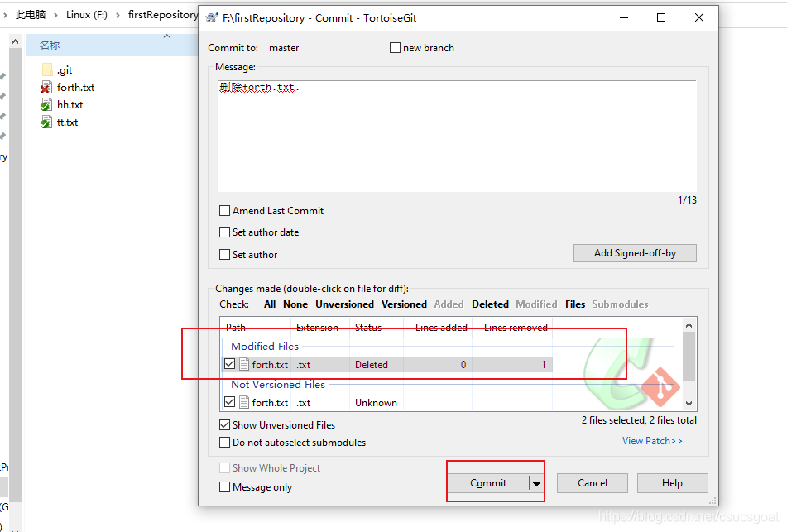Click the file icon of Deleted forth.txt row

(x=244, y=364)
